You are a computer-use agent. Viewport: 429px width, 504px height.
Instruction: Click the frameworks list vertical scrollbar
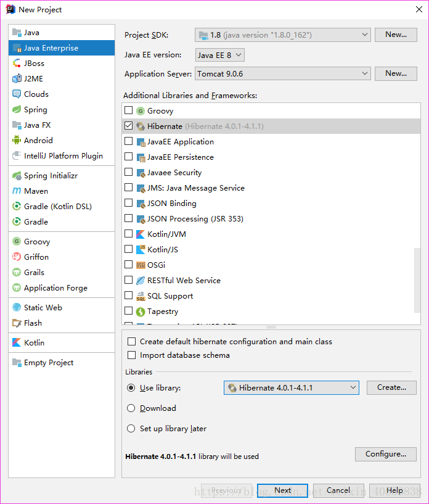417,280
